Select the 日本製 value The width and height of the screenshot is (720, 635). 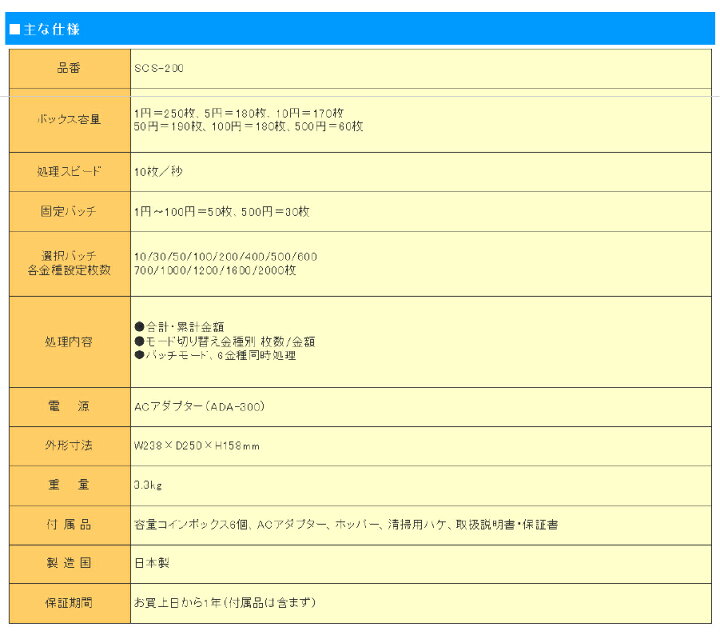(x=152, y=563)
